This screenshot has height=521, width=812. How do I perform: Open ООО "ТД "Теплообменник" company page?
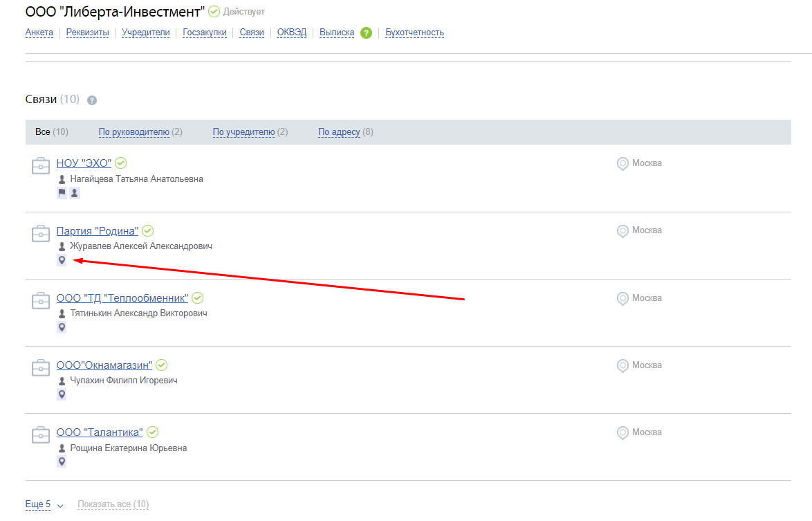coord(122,298)
